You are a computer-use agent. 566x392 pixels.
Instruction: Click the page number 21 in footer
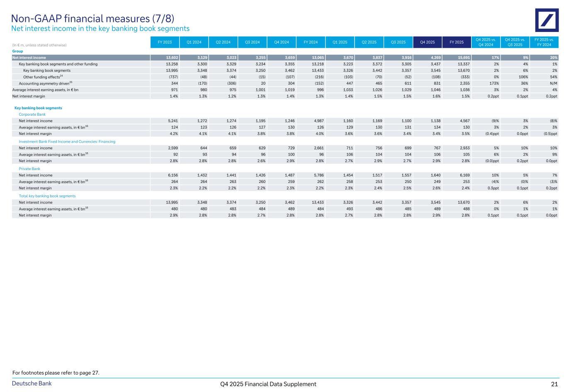pos(554,384)
